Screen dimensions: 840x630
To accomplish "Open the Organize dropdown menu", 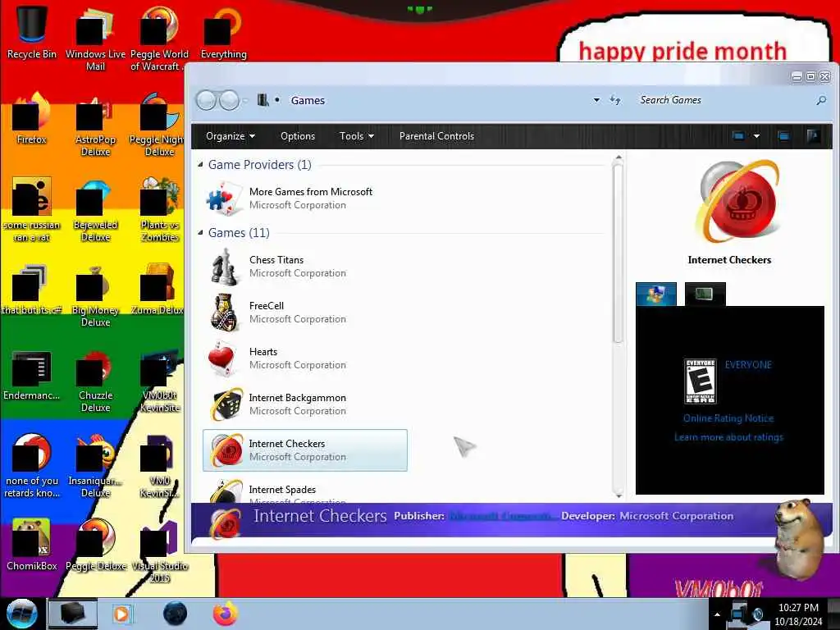I will pyautogui.click(x=231, y=136).
